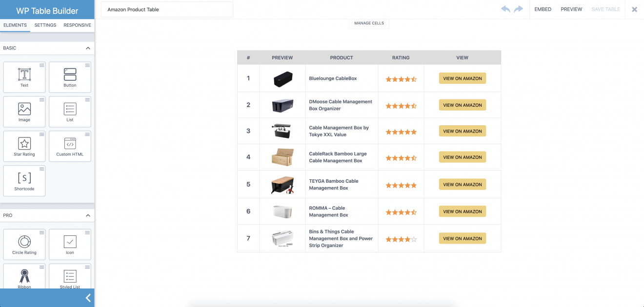Choose the Image element
The image size is (644, 307).
coord(24,111)
